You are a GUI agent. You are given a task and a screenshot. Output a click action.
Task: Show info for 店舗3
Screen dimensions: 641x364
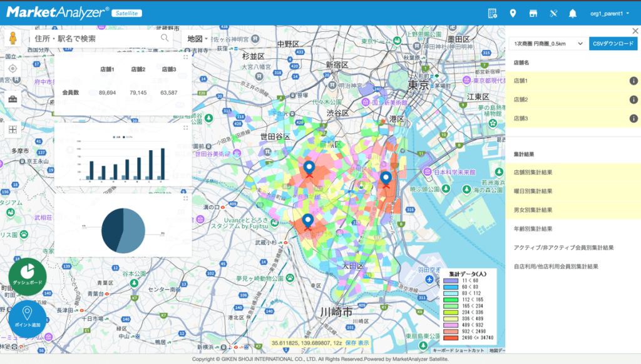(x=633, y=118)
